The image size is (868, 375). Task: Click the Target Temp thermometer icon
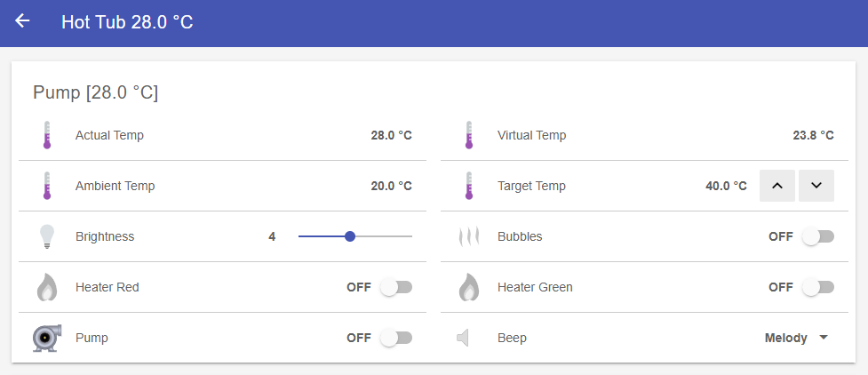[x=468, y=187]
